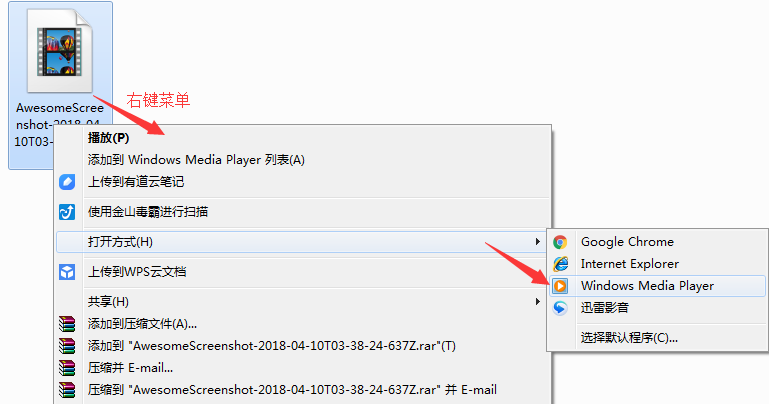Click the 有道云笔记 upload icon
This screenshot has height=404, width=769.
coord(67,182)
